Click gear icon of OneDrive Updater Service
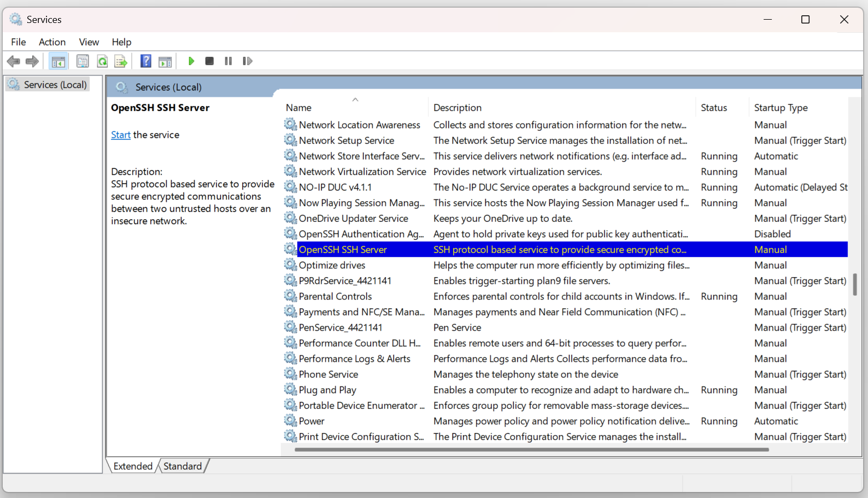868x498 pixels. (290, 218)
